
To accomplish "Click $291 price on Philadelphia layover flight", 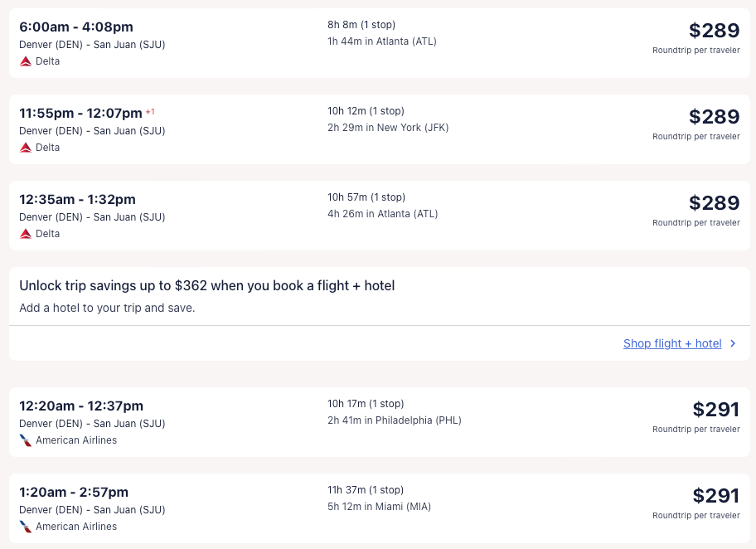I will click(x=715, y=410).
